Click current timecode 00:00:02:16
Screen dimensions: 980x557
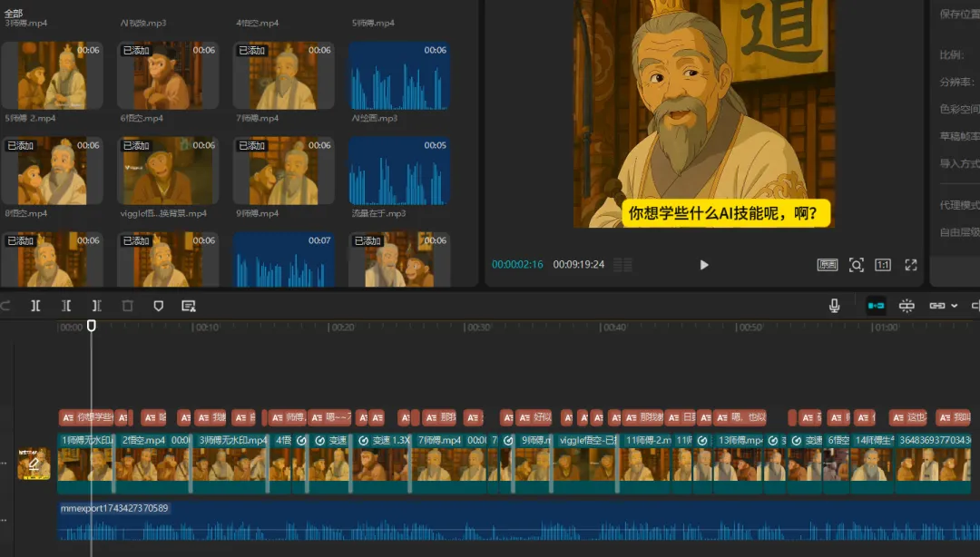pyautogui.click(x=517, y=264)
